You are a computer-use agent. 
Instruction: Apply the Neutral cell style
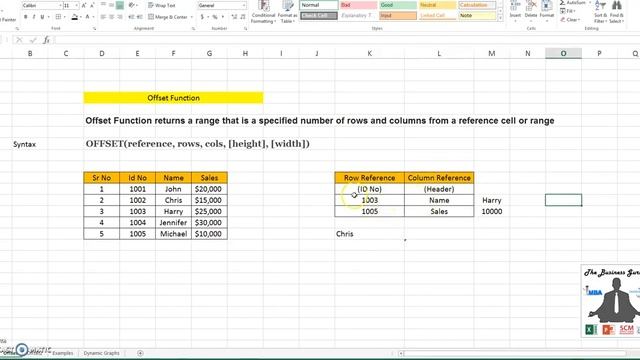coord(438,5)
